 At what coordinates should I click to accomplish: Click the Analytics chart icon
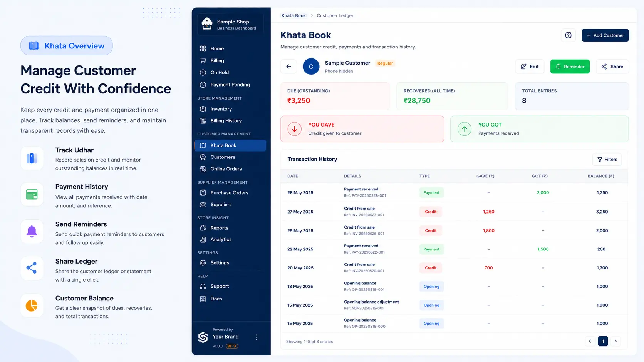point(203,239)
